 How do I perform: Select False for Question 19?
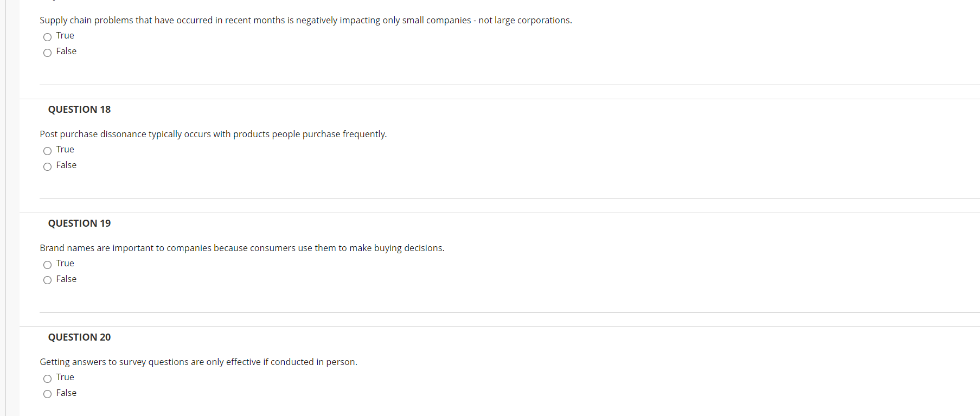pos(47,280)
